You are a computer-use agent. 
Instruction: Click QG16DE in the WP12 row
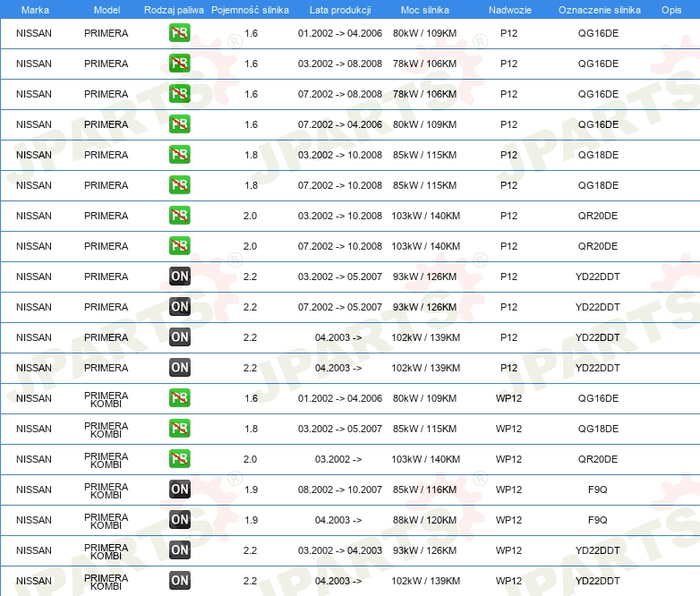coord(598,398)
